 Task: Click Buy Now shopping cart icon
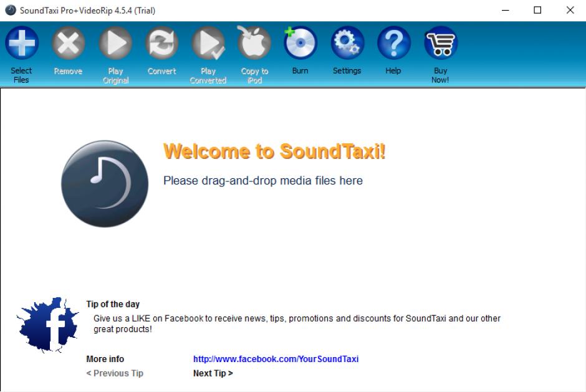440,43
